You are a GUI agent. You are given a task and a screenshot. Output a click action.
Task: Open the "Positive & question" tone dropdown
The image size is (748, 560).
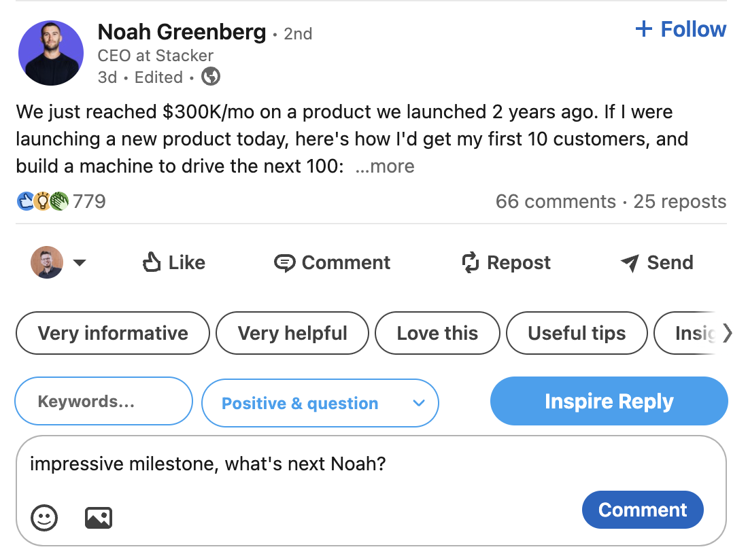click(x=320, y=403)
